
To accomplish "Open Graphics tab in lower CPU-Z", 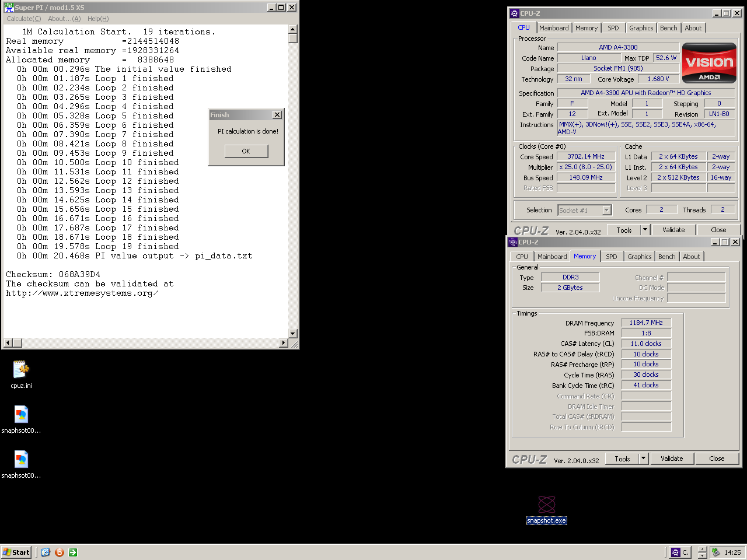I will coord(639,257).
